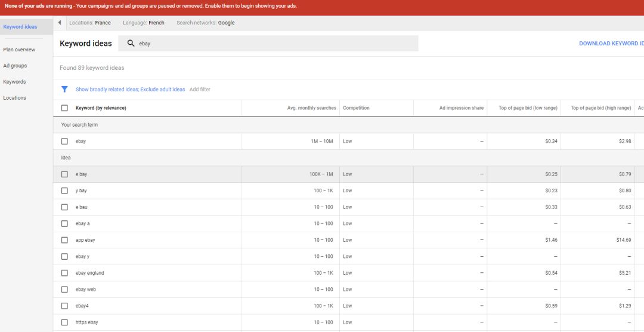Collapse panel using the left arrow
This screenshot has height=332, width=644.
(x=60, y=23)
